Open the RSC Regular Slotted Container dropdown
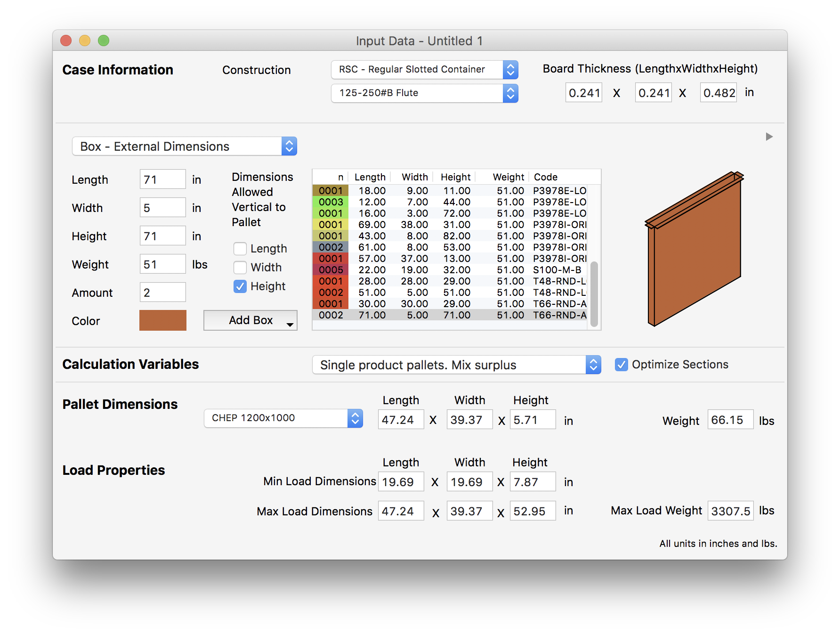The height and width of the screenshot is (635, 840). point(425,70)
